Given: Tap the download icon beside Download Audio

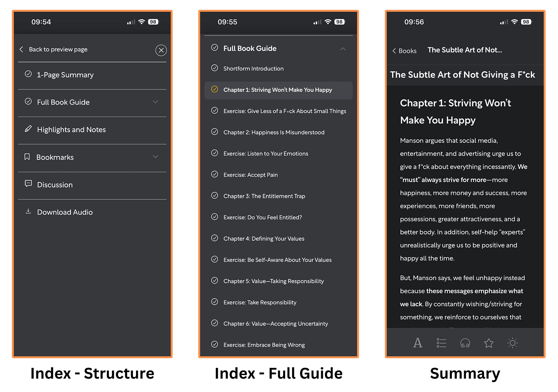Looking at the screenshot, I should click(28, 211).
